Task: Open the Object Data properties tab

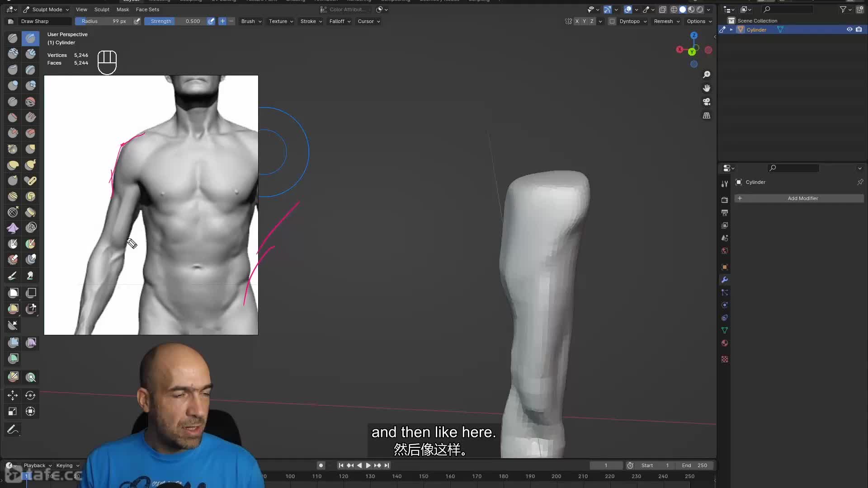Action: click(x=725, y=330)
